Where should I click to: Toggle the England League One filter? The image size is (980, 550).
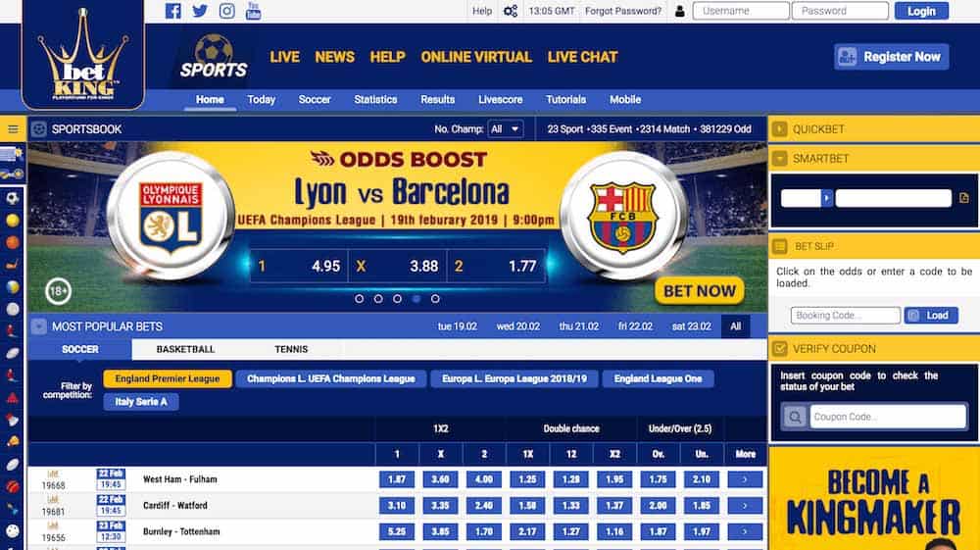coord(659,378)
